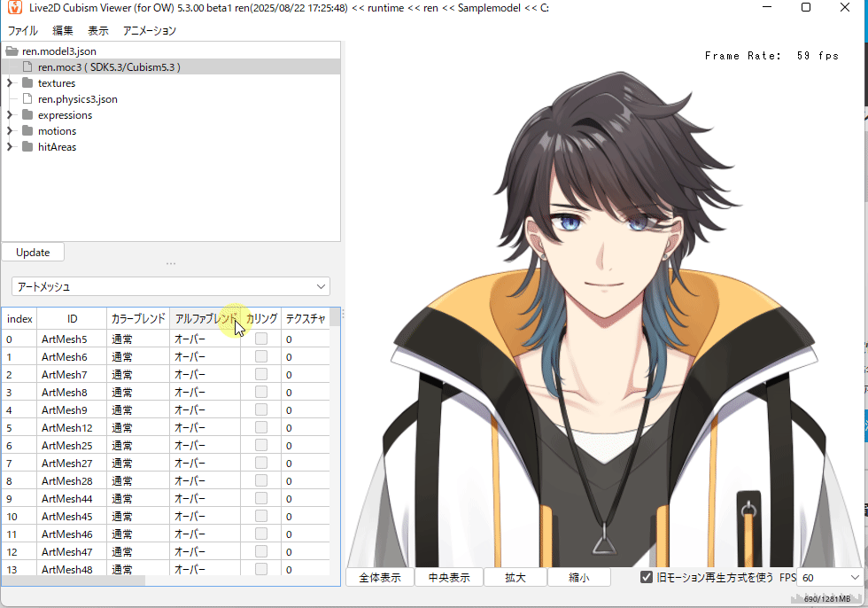
Task: Expand the textures tree node
Action: pos(10,83)
